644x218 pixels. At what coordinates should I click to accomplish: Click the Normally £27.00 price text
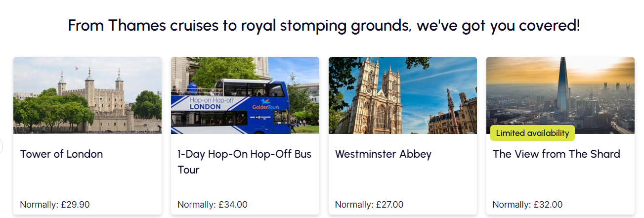coord(369,205)
